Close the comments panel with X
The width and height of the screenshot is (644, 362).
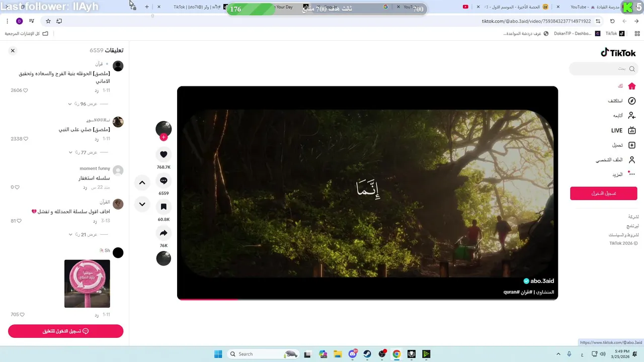[x=13, y=50]
